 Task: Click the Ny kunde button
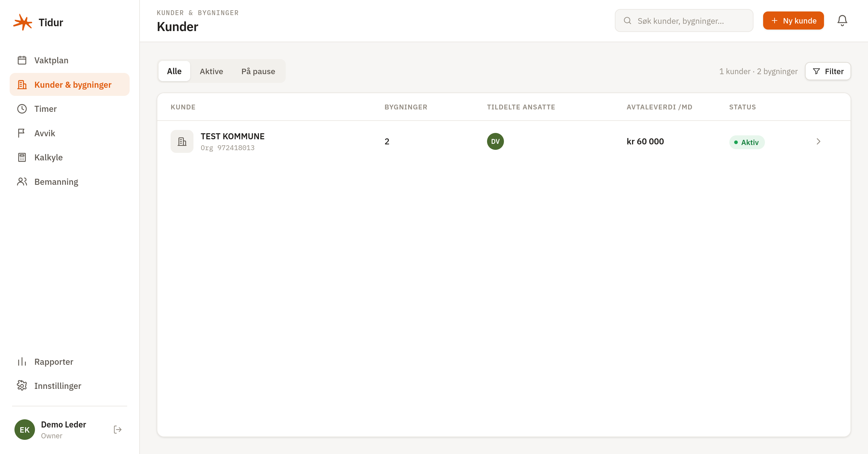pyautogui.click(x=793, y=20)
